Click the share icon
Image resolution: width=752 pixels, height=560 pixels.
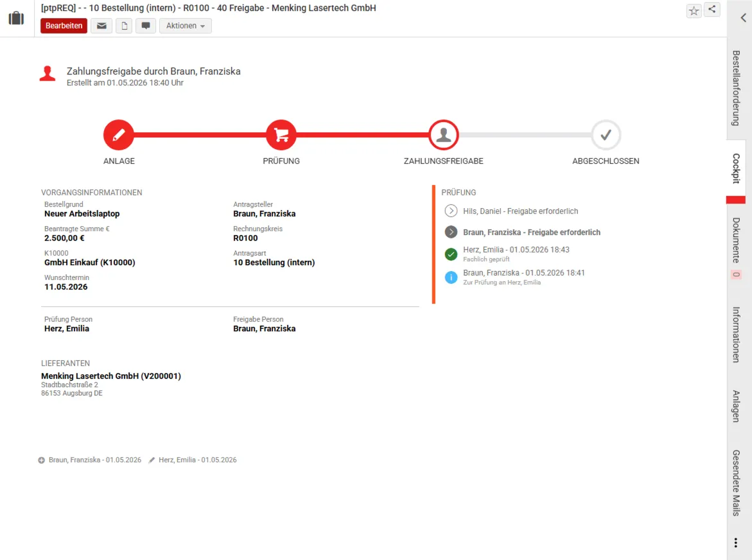712,10
